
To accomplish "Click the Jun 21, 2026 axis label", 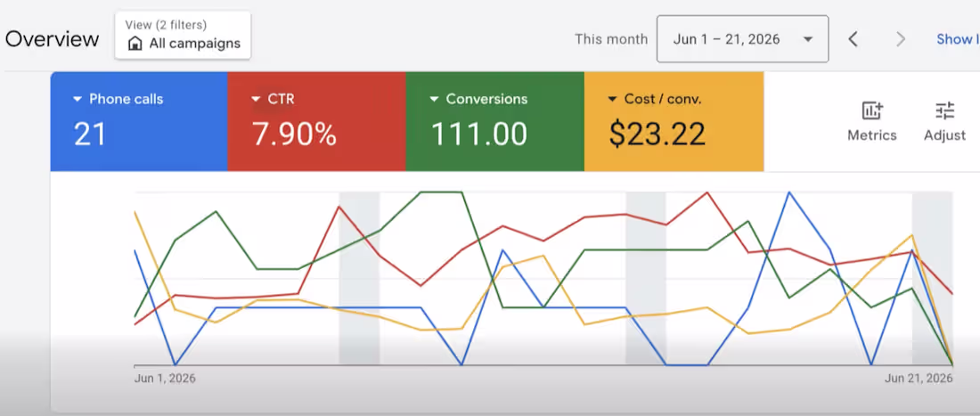I will coord(919,379).
